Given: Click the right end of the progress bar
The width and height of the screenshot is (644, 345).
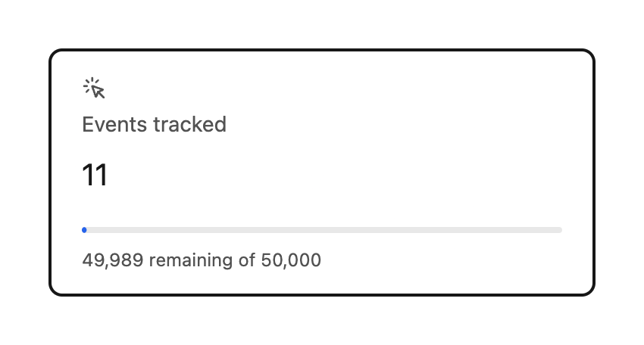Looking at the screenshot, I should 559,230.
